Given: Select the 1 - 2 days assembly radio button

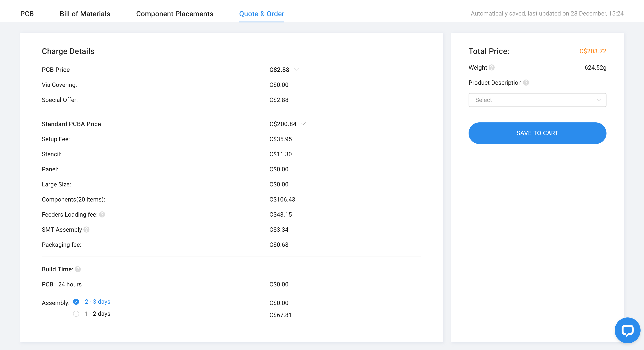Looking at the screenshot, I should [76, 314].
